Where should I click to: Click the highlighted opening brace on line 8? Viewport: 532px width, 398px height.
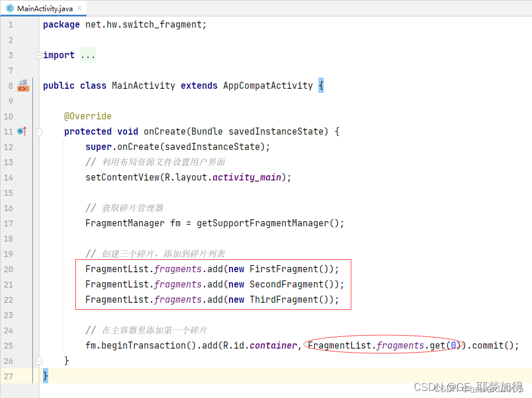(x=321, y=85)
